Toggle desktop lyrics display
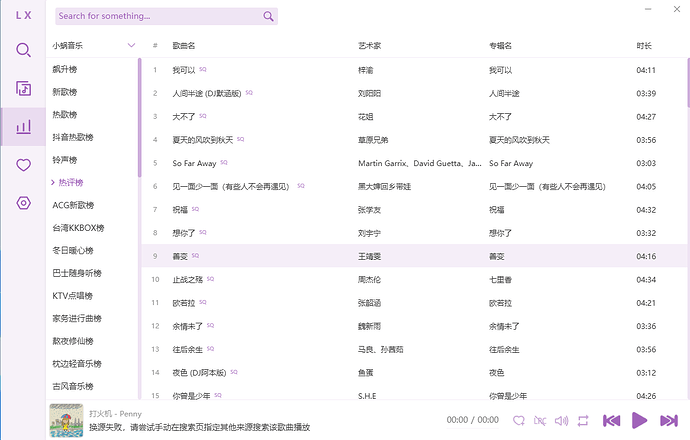 tap(540, 420)
